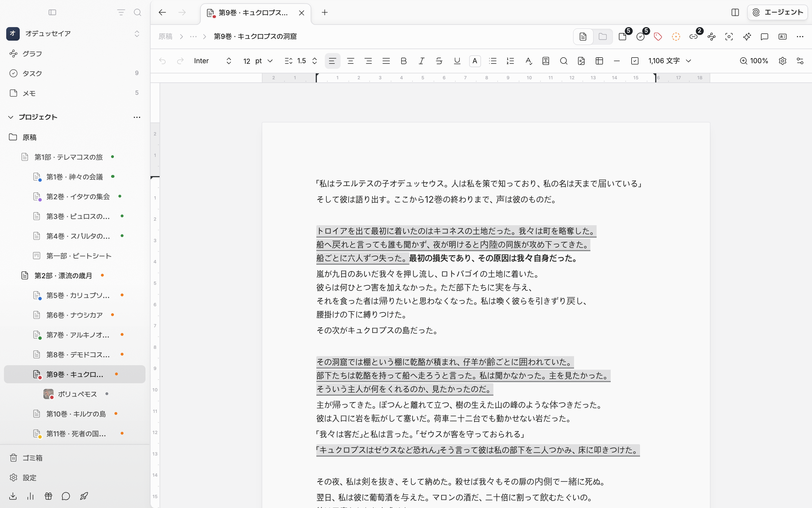Open the sidebar search icon

click(x=137, y=12)
